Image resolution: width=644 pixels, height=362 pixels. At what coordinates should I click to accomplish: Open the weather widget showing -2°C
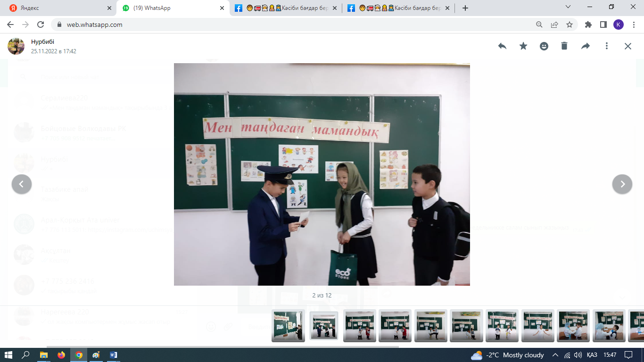[507, 355]
